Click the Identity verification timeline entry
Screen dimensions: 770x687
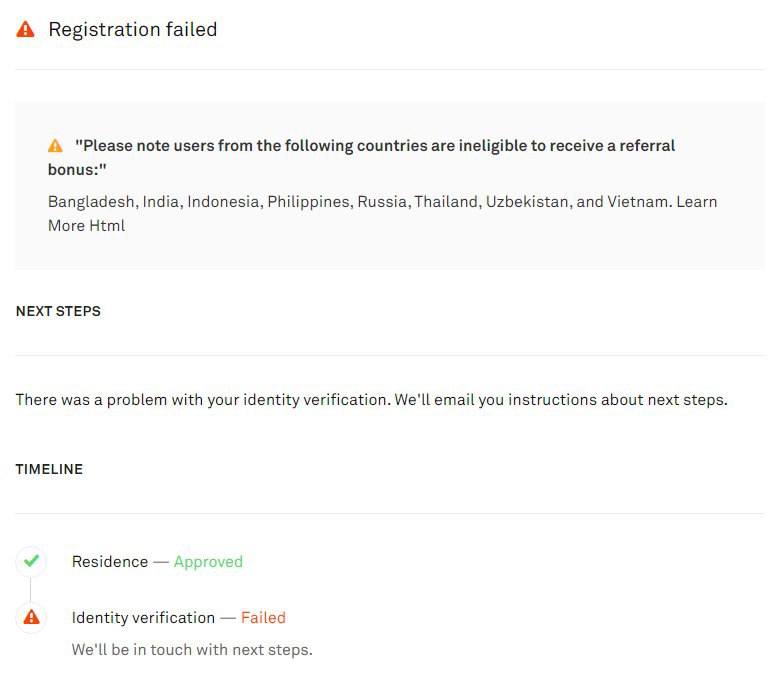(x=179, y=617)
